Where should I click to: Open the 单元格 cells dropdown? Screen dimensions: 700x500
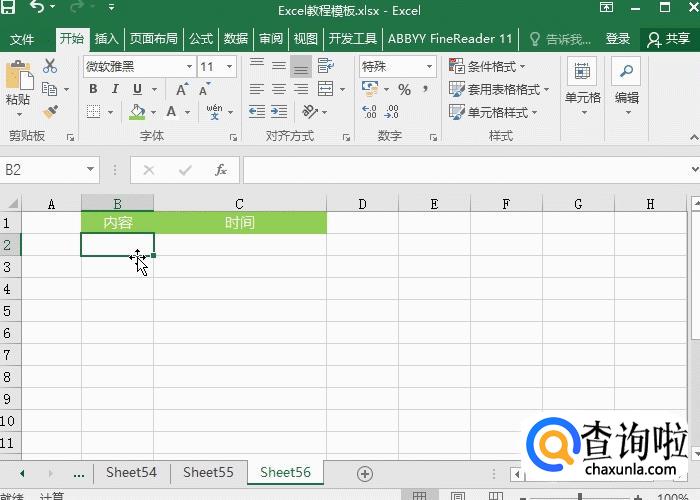pos(583,88)
